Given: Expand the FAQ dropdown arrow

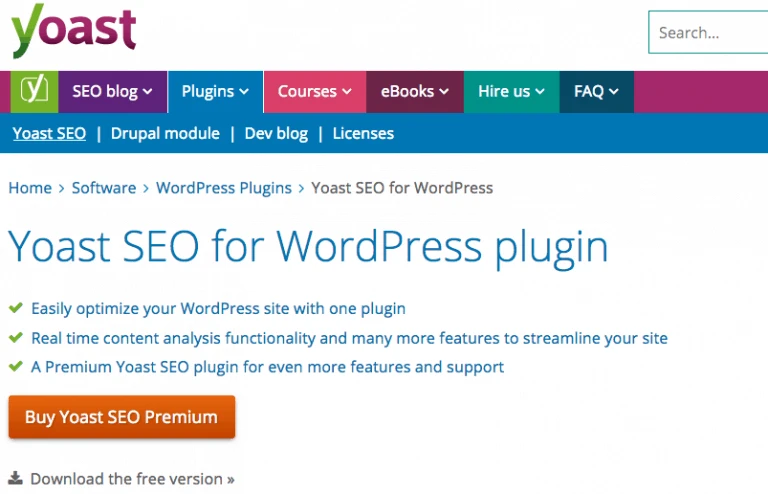Looking at the screenshot, I should [614, 92].
